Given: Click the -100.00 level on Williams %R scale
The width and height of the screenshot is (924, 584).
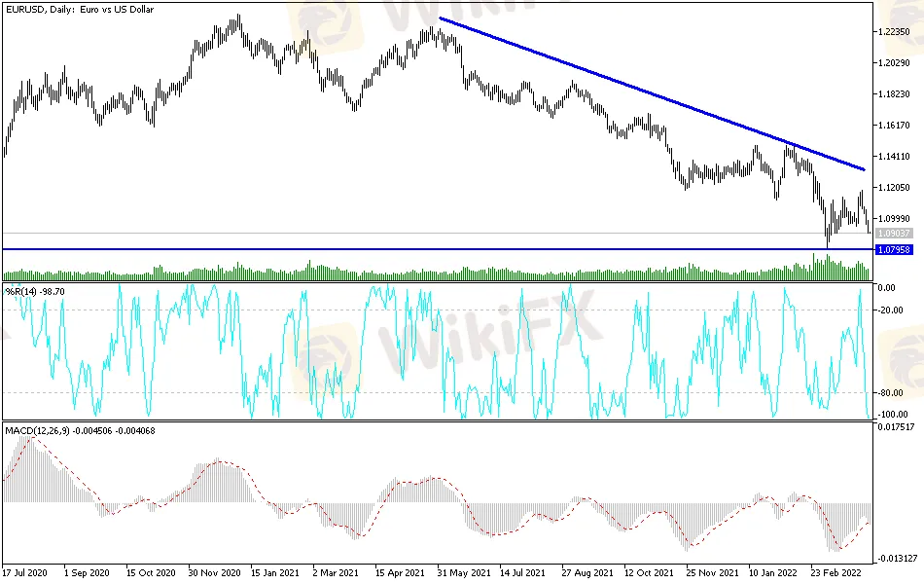Looking at the screenshot, I should pyautogui.click(x=892, y=415).
